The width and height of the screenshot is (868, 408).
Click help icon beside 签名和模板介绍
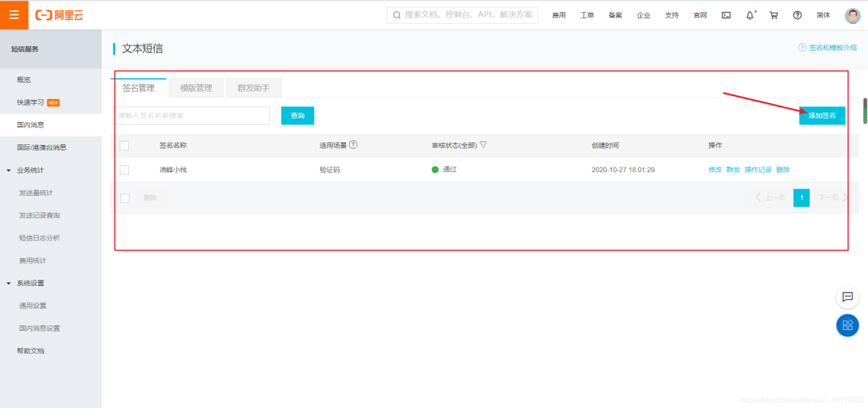pyautogui.click(x=803, y=47)
